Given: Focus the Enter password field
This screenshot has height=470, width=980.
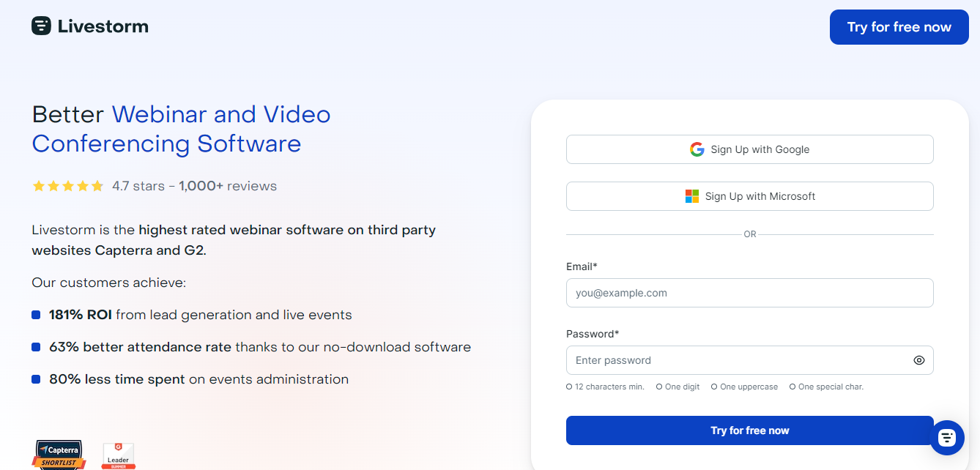Looking at the screenshot, I should pos(736,360).
